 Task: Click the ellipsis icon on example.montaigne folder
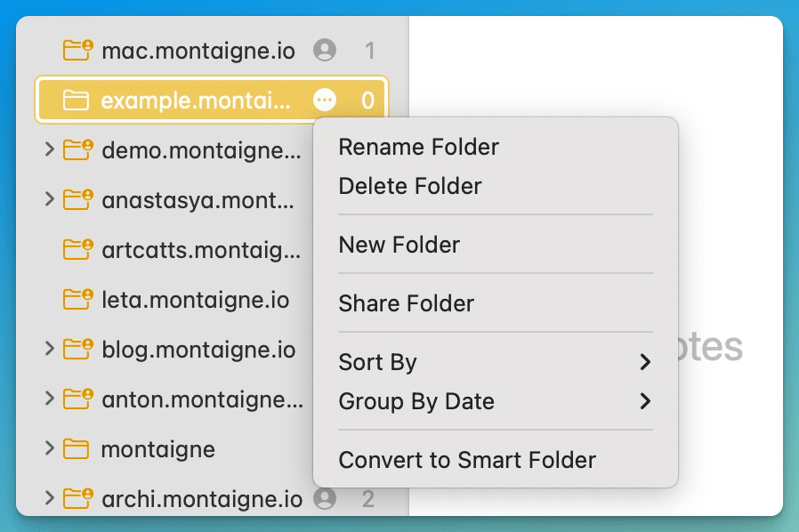pyautogui.click(x=325, y=101)
